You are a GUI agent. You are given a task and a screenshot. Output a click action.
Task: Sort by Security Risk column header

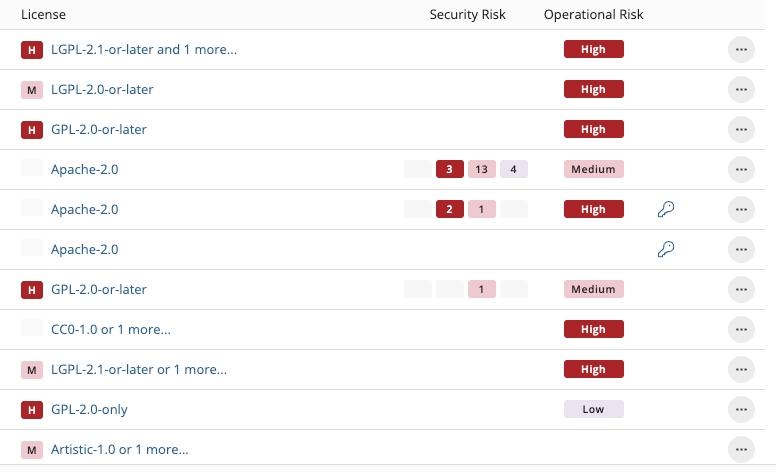[467, 15]
